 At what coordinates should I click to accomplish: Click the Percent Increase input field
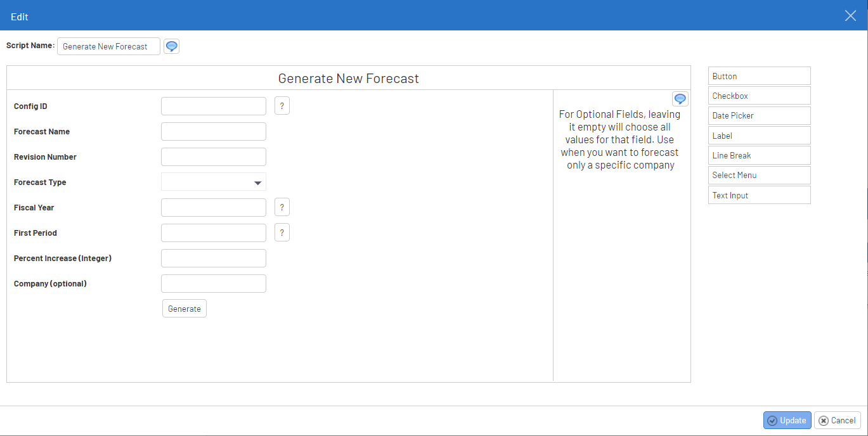click(x=214, y=259)
